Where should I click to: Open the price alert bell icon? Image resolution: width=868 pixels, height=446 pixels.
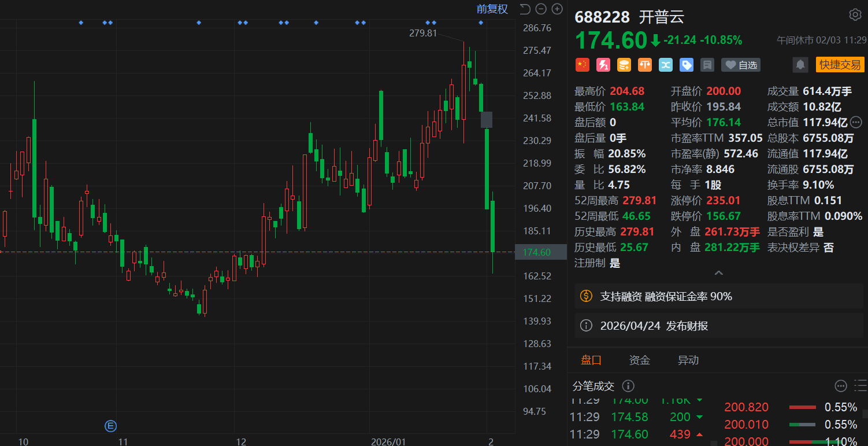[x=800, y=65]
